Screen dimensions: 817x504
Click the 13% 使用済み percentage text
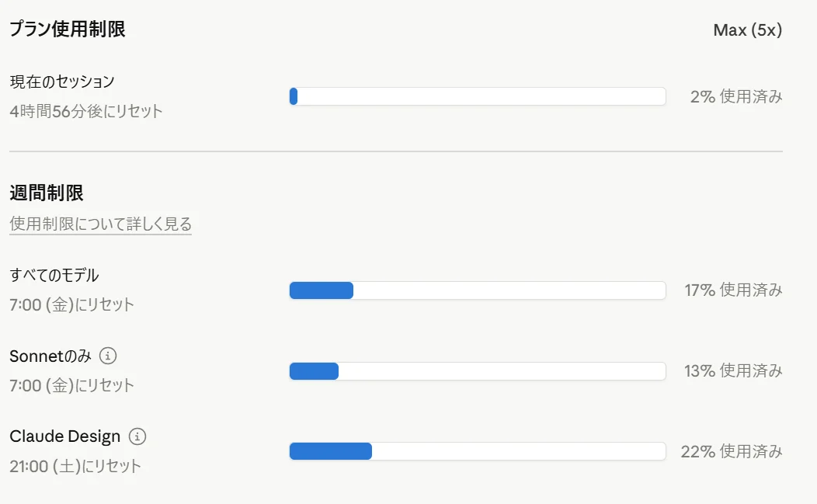click(x=733, y=371)
